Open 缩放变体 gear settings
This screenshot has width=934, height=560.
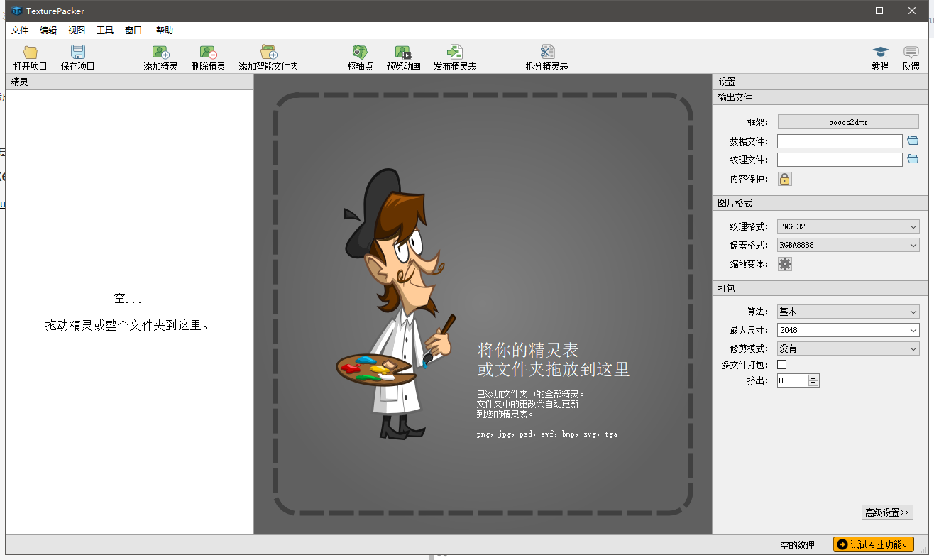[784, 264]
